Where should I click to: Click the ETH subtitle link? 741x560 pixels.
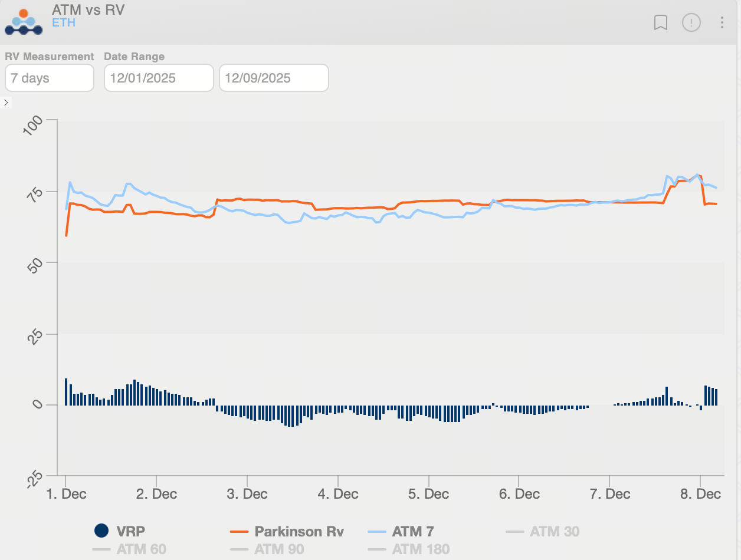(64, 24)
